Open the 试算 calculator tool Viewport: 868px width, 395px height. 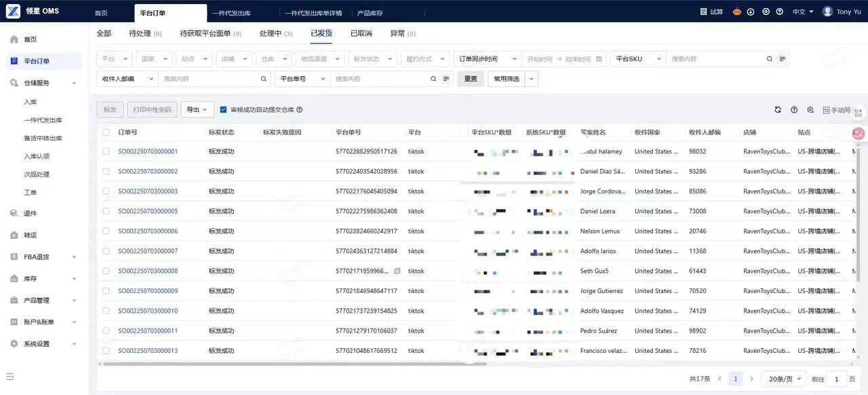pos(712,12)
